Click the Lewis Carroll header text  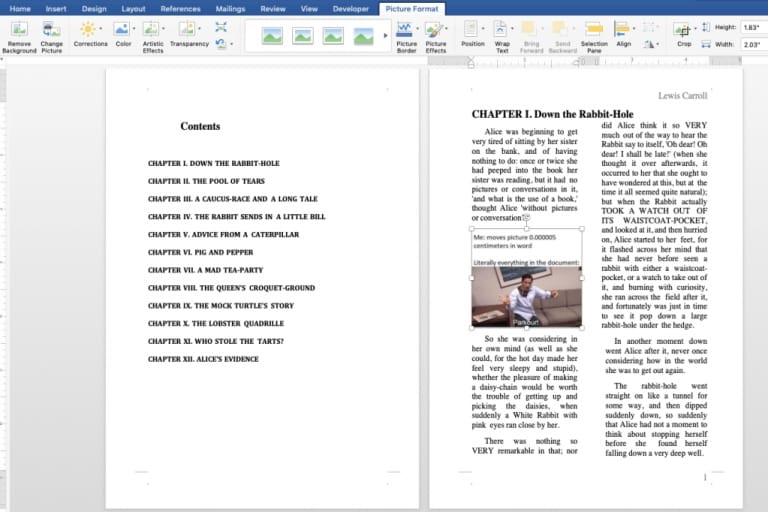(x=683, y=96)
